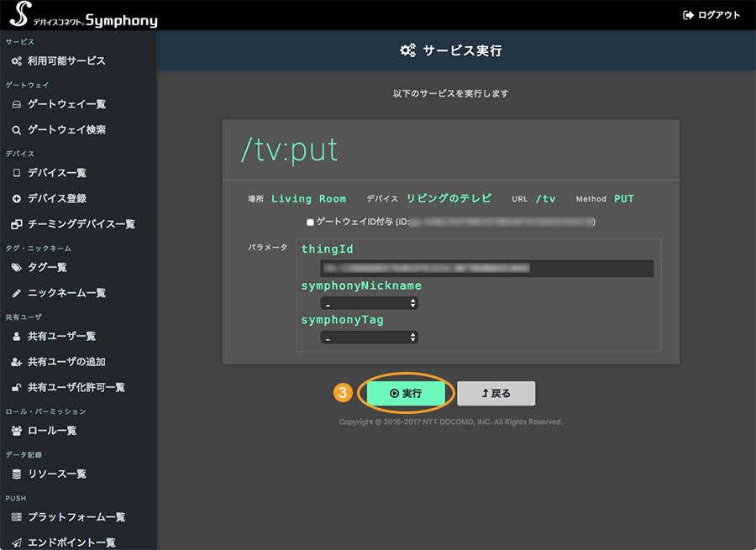756x550 pixels.
Task: Open リソース一覧 in sidebar
Action: [x=57, y=474]
